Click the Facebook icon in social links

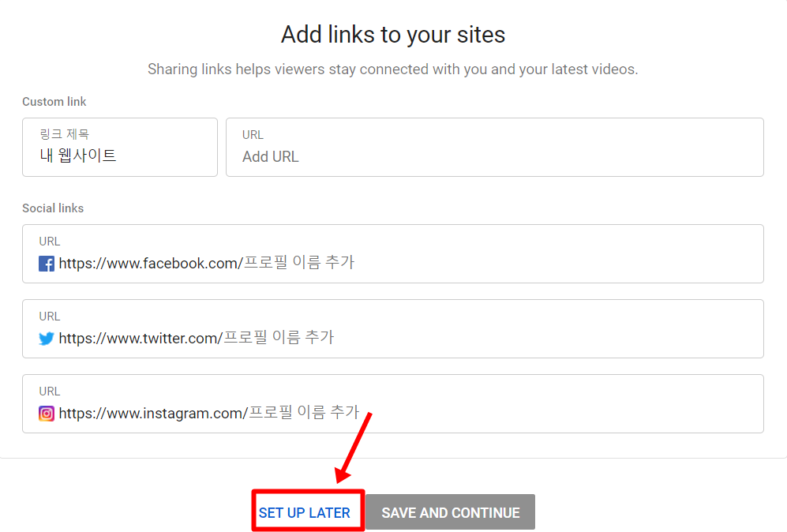coord(46,264)
